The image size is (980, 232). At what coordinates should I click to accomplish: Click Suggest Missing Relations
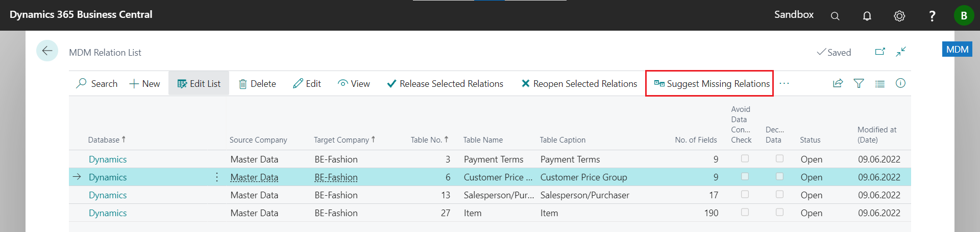coord(712,83)
